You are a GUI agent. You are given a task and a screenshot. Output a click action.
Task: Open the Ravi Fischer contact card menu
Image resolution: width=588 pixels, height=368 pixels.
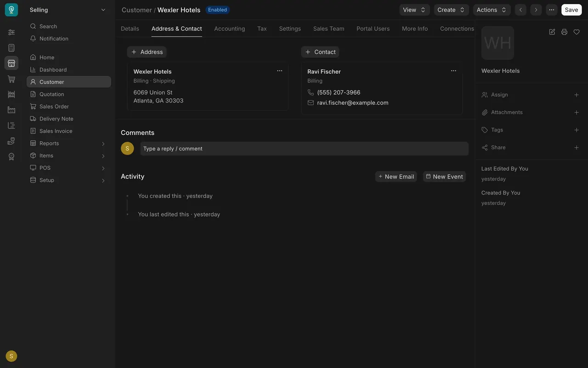point(454,71)
